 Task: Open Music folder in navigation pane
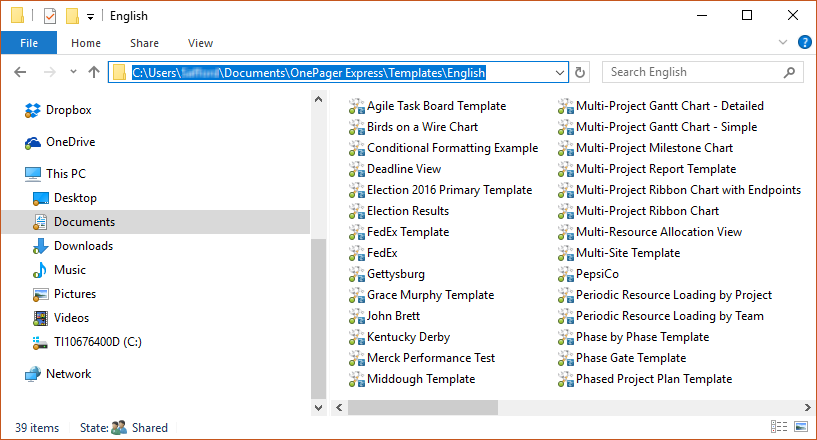[x=59, y=270]
